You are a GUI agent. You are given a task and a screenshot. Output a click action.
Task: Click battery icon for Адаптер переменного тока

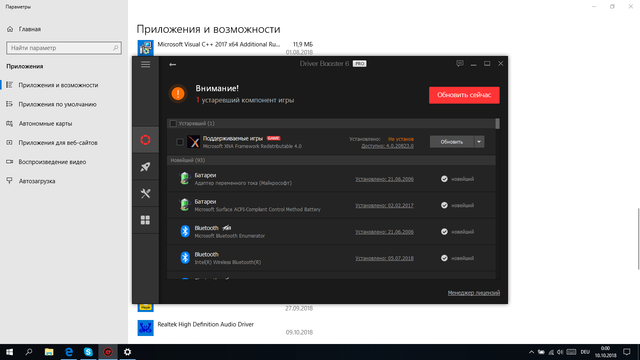185,179
